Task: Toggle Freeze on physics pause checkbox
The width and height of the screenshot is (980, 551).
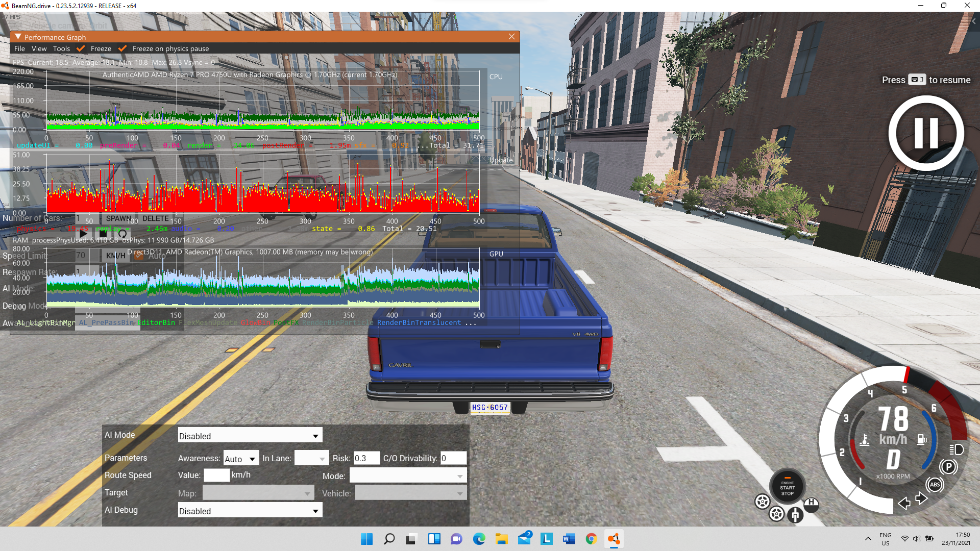Action: 122,48
